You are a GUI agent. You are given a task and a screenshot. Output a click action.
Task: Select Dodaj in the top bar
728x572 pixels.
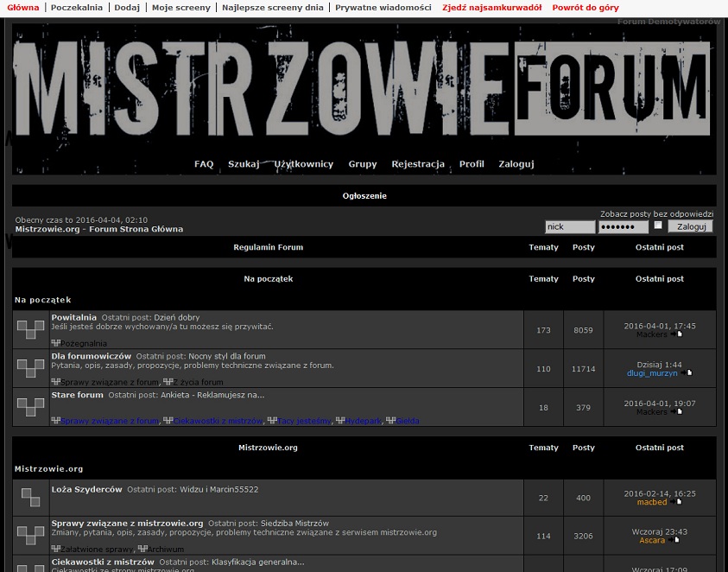click(127, 8)
